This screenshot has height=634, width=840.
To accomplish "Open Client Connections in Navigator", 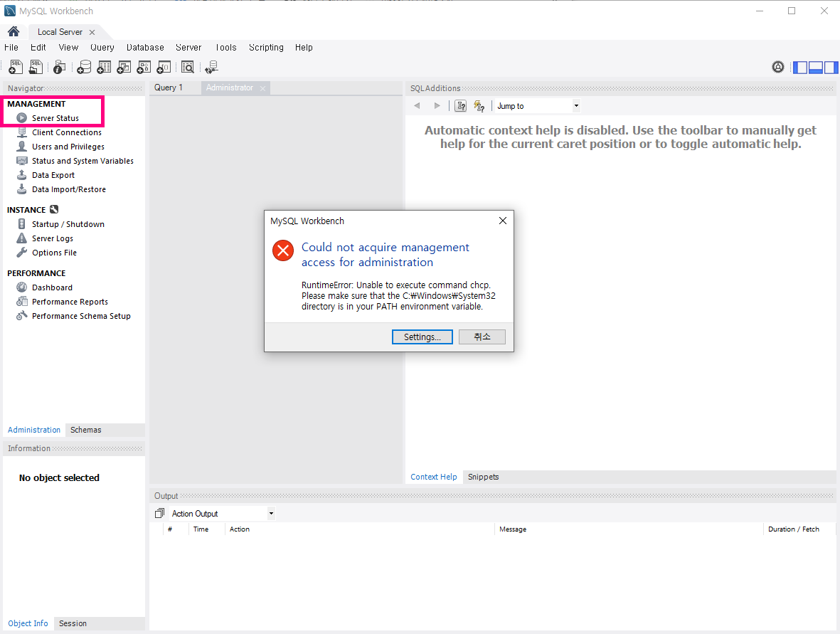I will click(x=66, y=132).
